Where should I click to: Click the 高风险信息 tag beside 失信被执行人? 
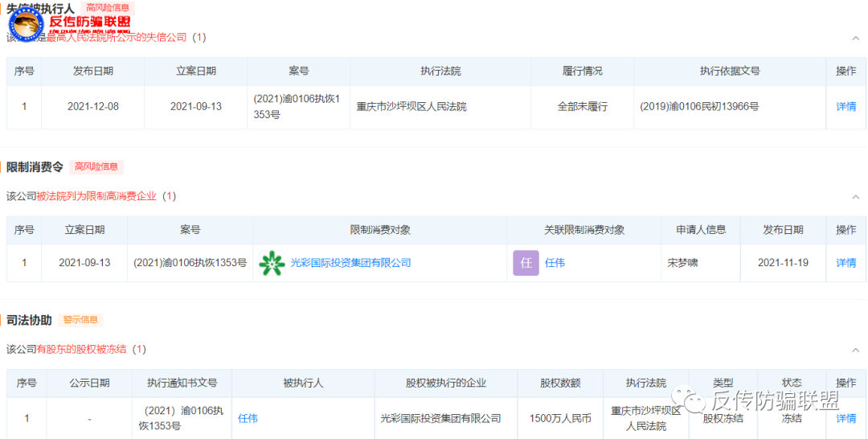coord(108,8)
